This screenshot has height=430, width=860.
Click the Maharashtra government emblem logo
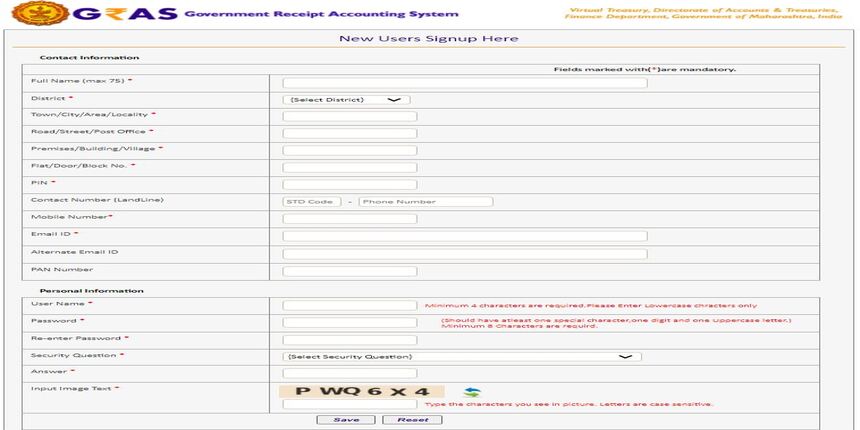click(41, 13)
